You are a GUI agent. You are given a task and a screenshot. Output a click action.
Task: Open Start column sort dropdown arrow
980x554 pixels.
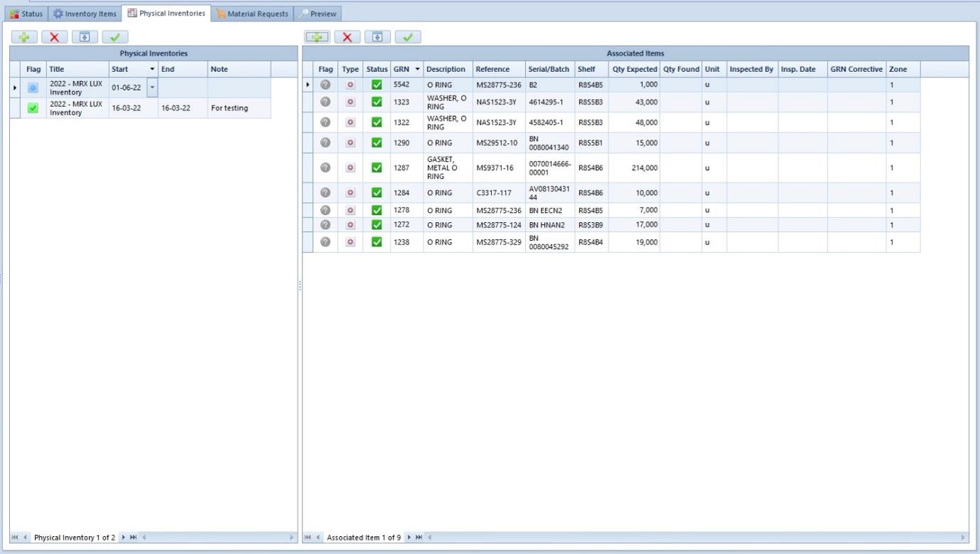coord(152,69)
